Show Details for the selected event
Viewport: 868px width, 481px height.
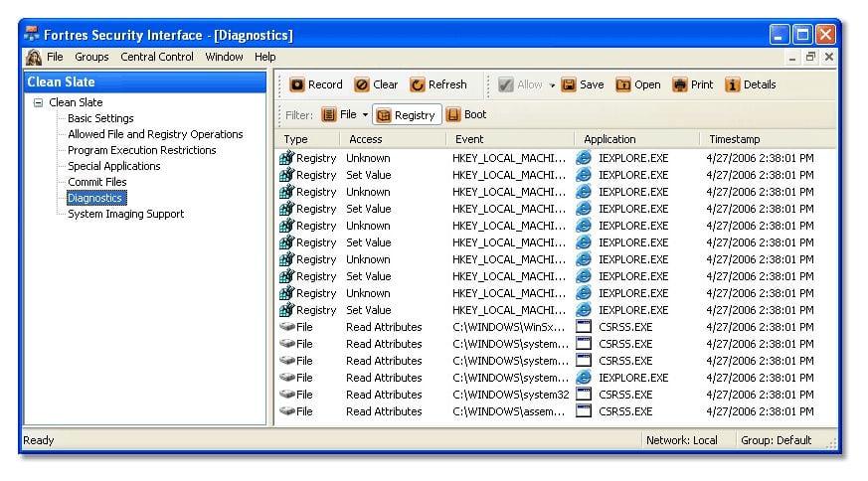click(751, 84)
